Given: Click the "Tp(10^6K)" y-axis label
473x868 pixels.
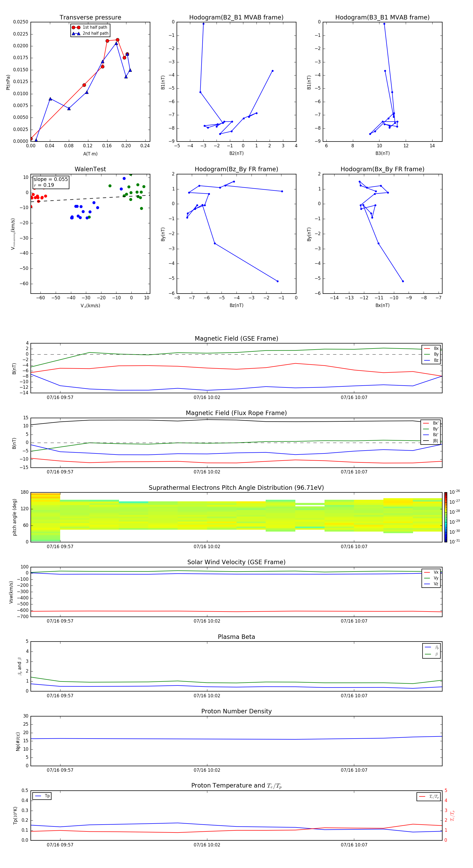Looking at the screenshot, I should pos(15,815).
